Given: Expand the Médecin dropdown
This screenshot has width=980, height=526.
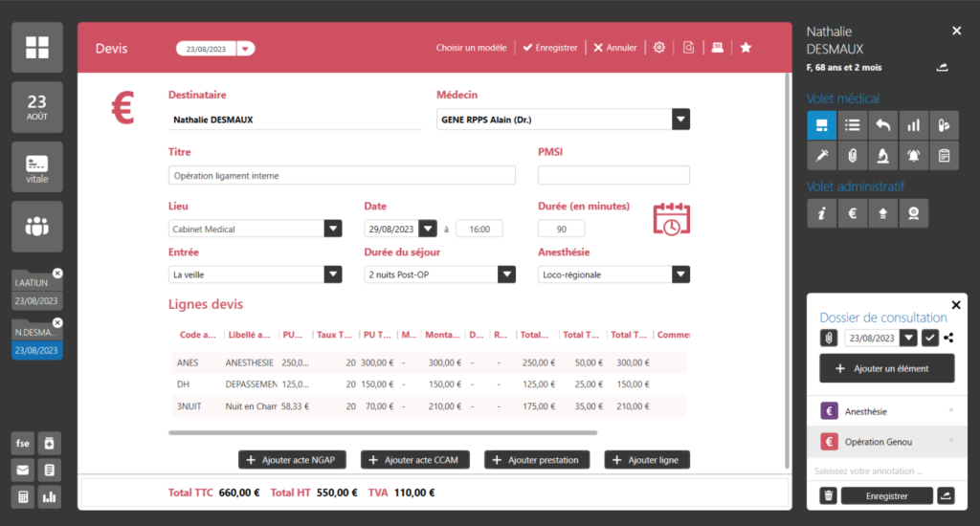Looking at the screenshot, I should [679, 120].
